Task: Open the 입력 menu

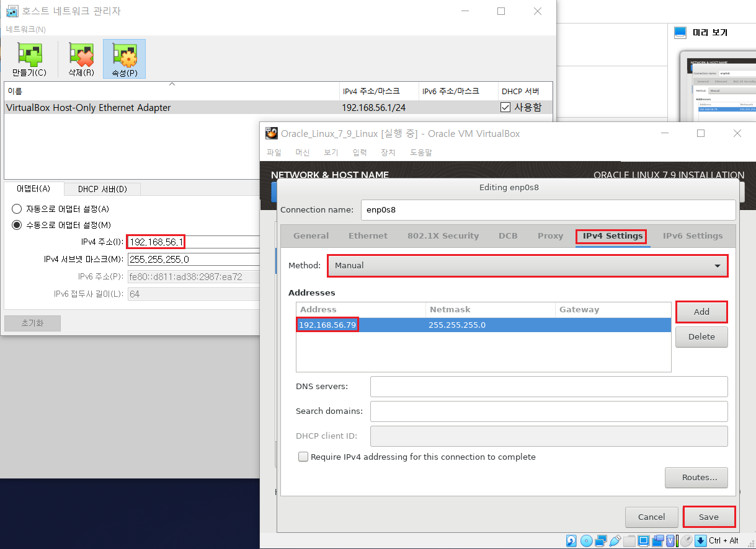Action: [360, 152]
